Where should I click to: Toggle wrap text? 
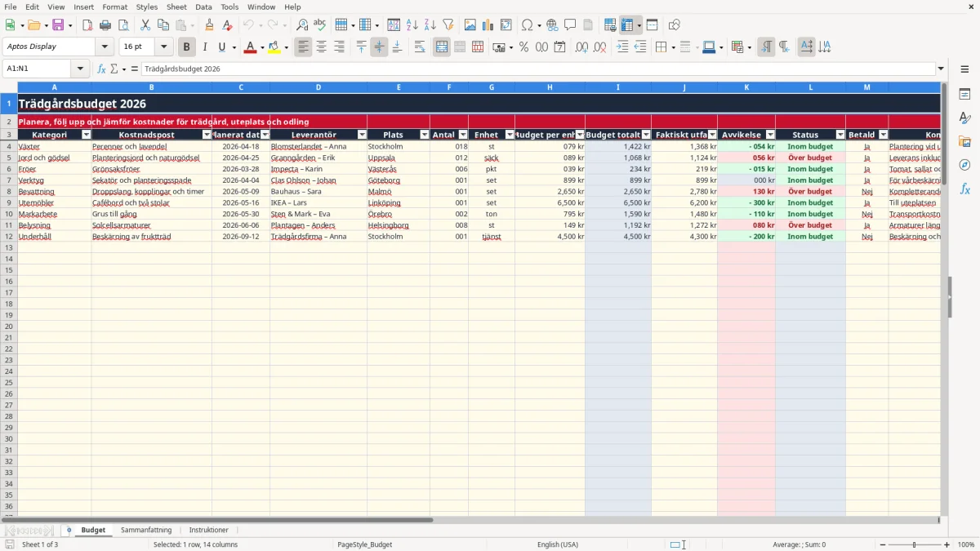tap(420, 47)
